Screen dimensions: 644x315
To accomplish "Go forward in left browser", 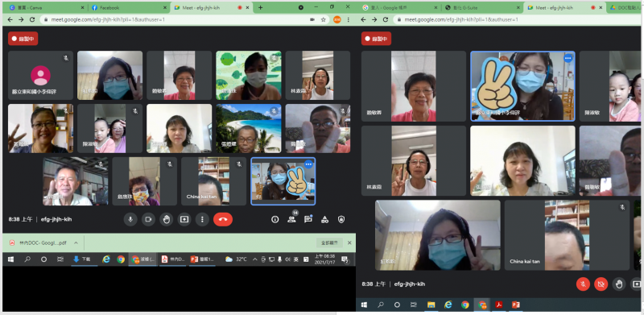I will [21, 19].
